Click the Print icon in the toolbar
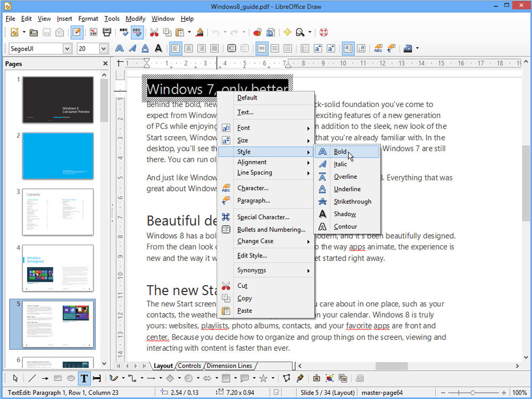The height and width of the screenshot is (399, 532). click(107, 32)
